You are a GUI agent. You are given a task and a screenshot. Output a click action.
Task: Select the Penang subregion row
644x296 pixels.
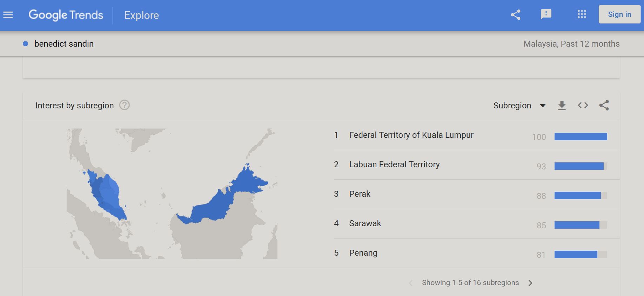point(477,253)
